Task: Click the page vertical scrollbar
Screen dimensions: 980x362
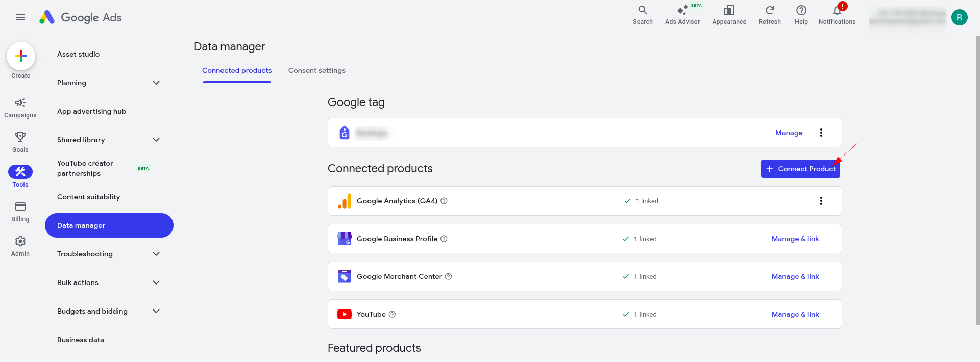Action: (977, 180)
